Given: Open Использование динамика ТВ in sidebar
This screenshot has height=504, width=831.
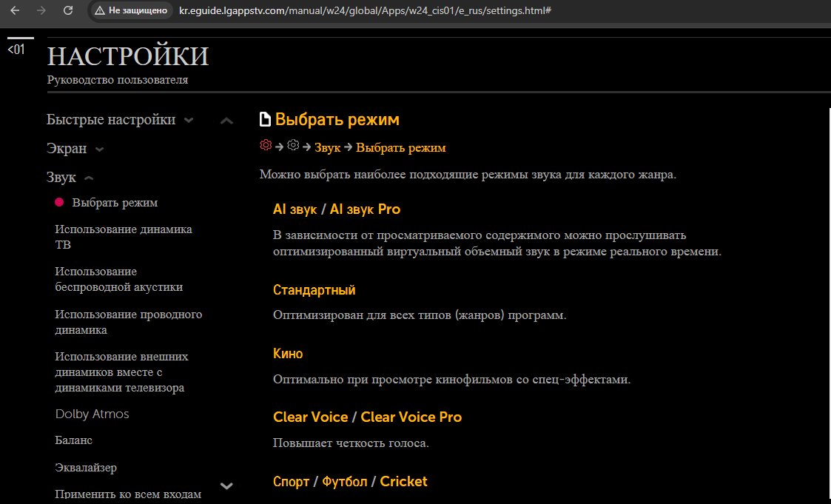Looking at the screenshot, I should [123, 237].
